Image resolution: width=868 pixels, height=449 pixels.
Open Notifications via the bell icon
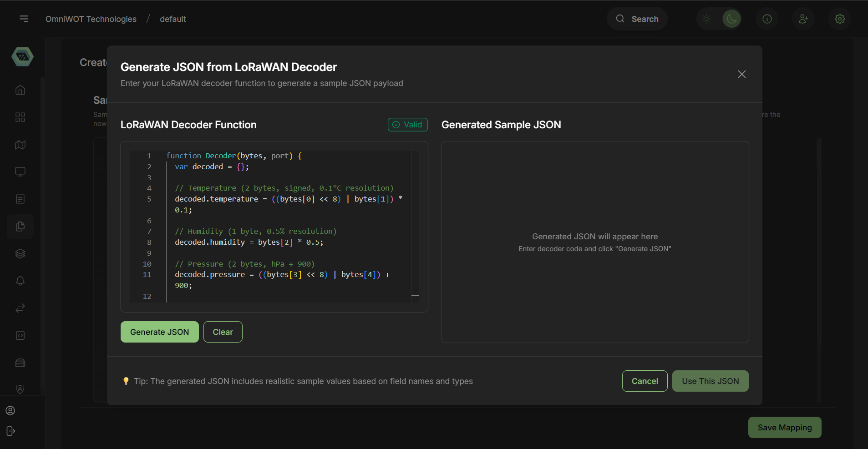[20, 281]
